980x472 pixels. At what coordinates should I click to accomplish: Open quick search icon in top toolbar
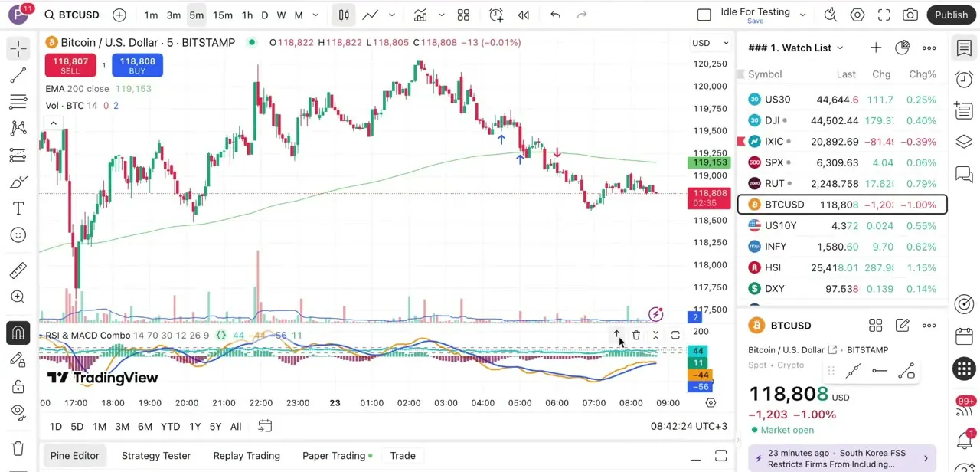[831, 15]
